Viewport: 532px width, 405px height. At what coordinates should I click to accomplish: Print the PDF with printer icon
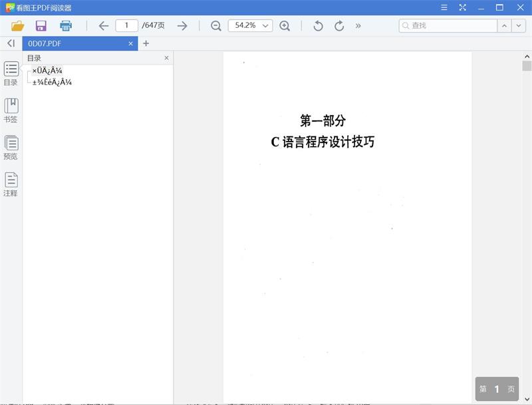(x=66, y=26)
